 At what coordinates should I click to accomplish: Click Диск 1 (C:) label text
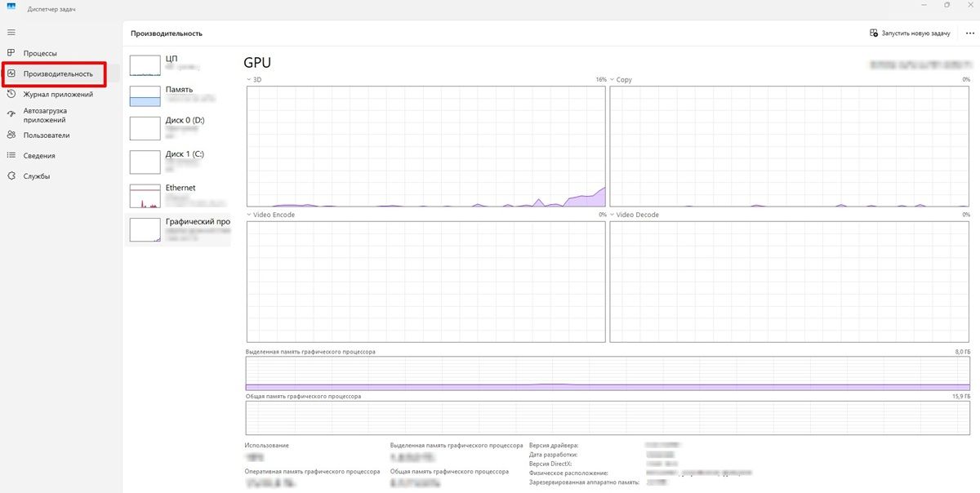(185, 153)
